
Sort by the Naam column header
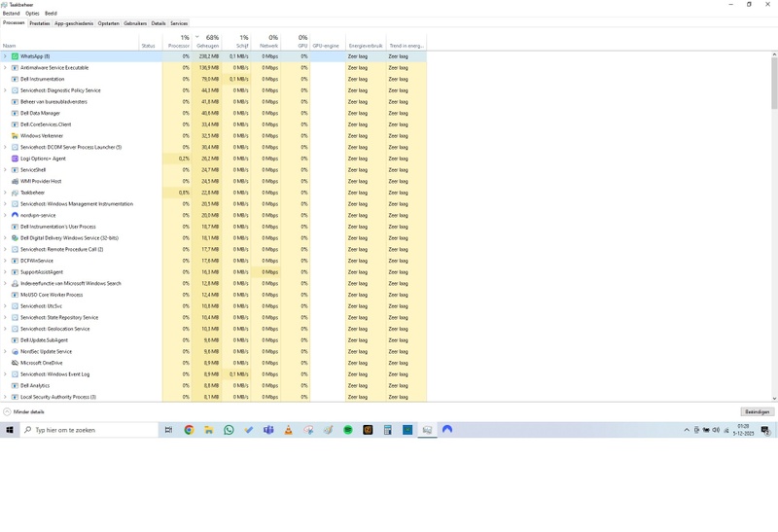coord(69,41)
